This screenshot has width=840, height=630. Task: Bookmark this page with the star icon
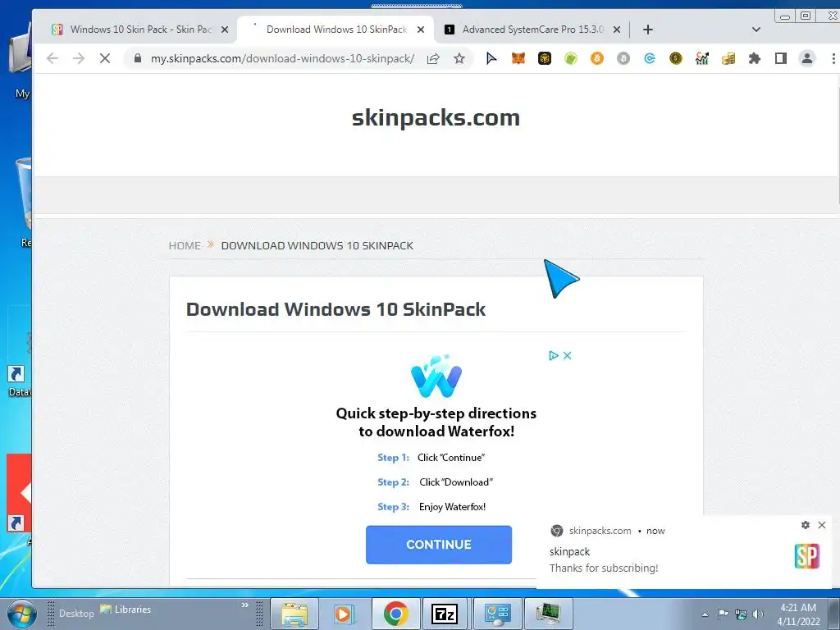(x=459, y=58)
